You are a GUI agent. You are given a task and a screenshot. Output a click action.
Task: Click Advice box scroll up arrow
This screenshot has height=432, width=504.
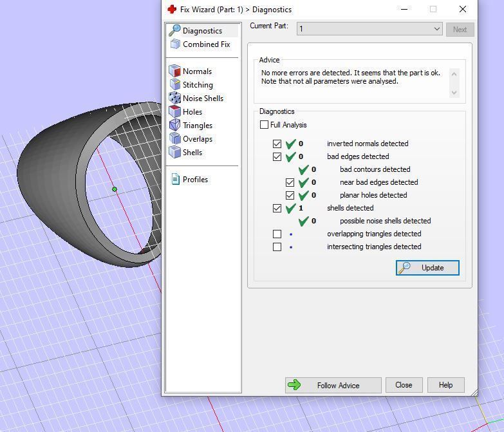click(454, 74)
